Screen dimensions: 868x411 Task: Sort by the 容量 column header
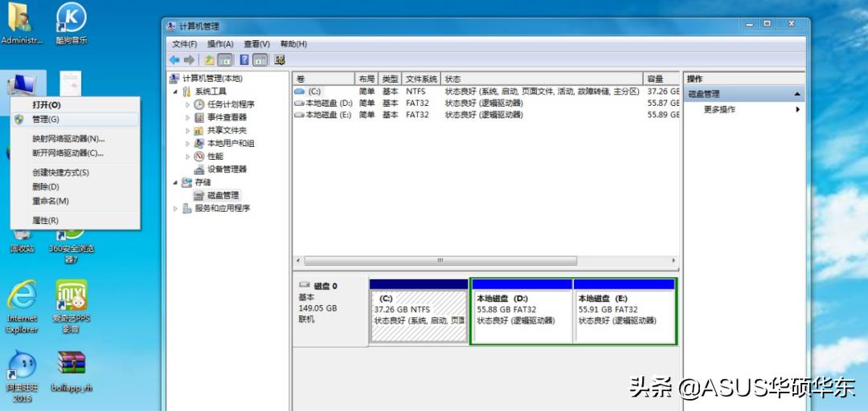pos(661,79)
